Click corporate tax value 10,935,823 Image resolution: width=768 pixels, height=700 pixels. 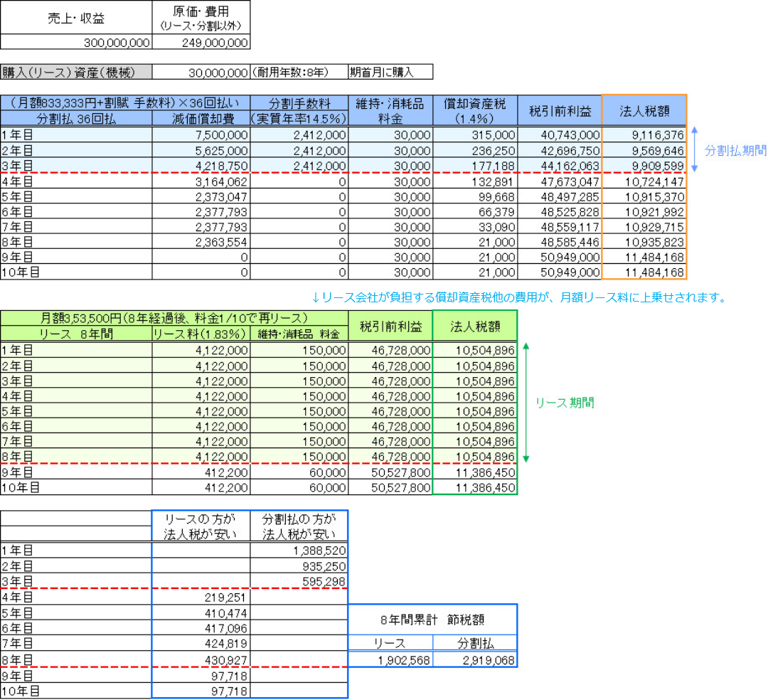[644, 241]
